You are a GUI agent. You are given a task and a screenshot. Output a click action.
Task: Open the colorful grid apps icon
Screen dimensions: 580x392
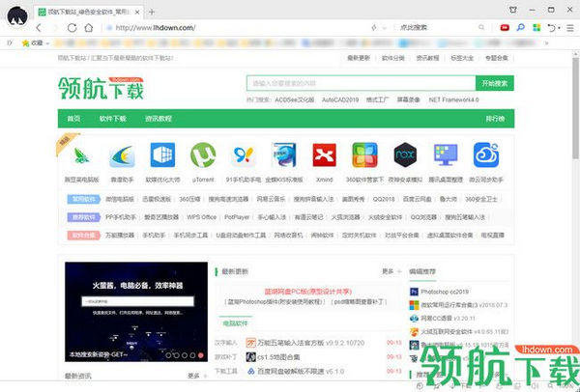tap(536, 27)
